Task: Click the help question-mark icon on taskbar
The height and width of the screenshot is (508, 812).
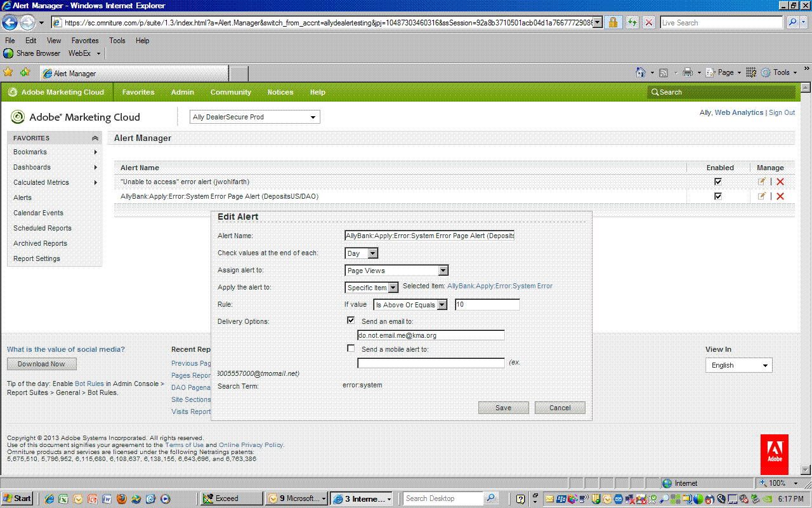Action: pos(521,499)
